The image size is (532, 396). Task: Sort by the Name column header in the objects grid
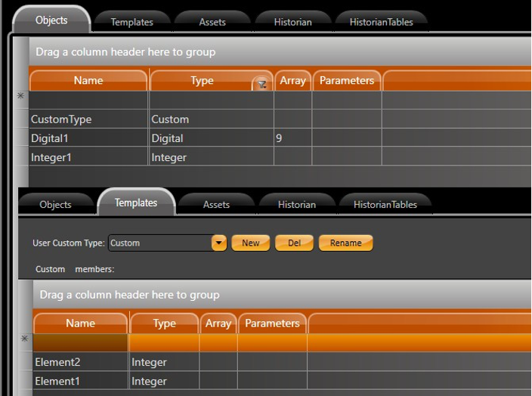pos(88,81)
